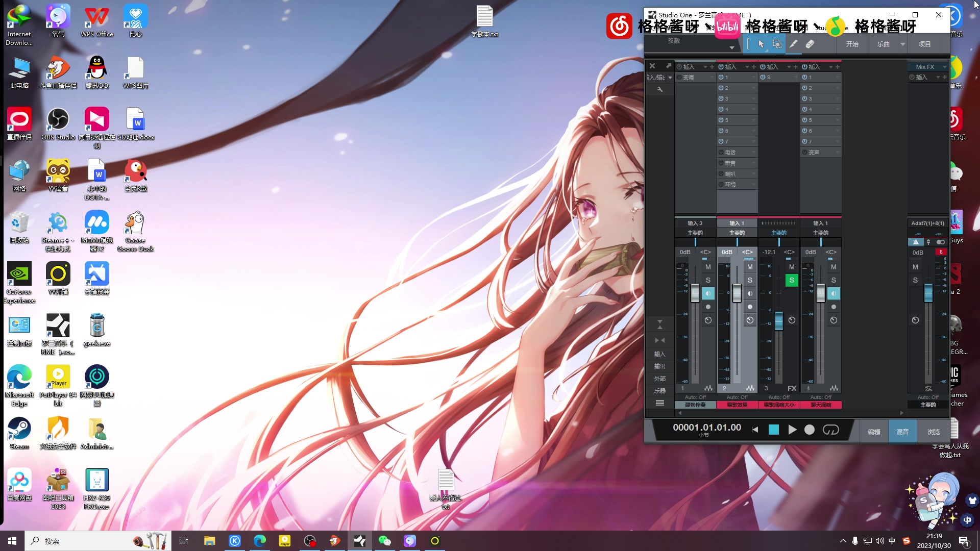
Task: Arm record on channel 2 唱歌效果
Action: coord(750,307)
